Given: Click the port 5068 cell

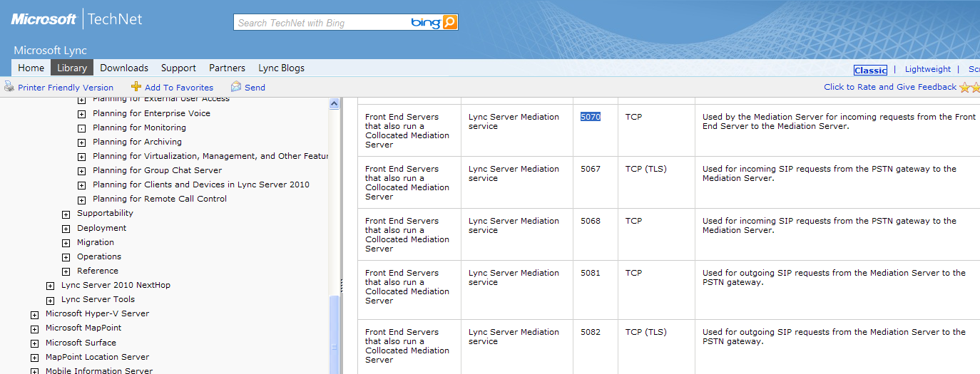Looking at the screenshot, I should click(591, 221).
